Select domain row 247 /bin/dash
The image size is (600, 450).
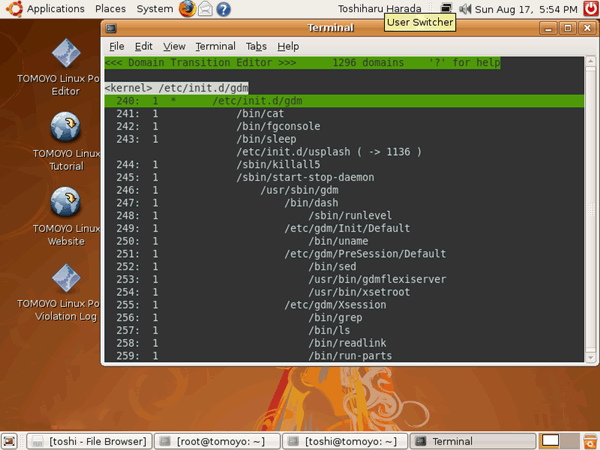pos(344,203)
